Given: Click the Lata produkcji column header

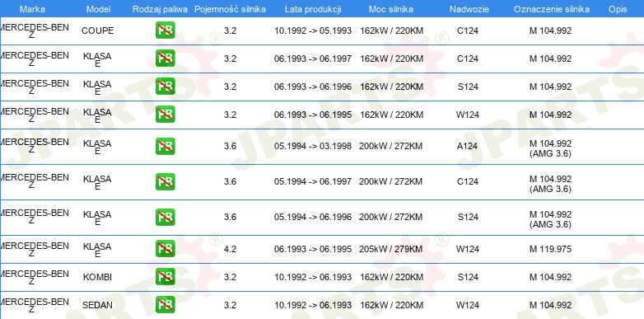Looking at the screenshot, I should [313, 9].
